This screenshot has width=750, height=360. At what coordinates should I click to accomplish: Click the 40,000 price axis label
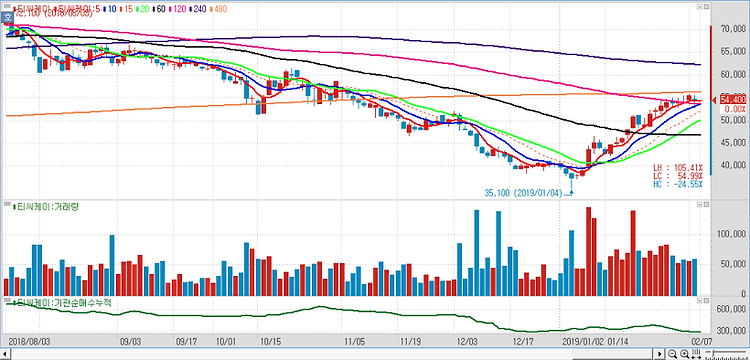[x=732, y=166]
